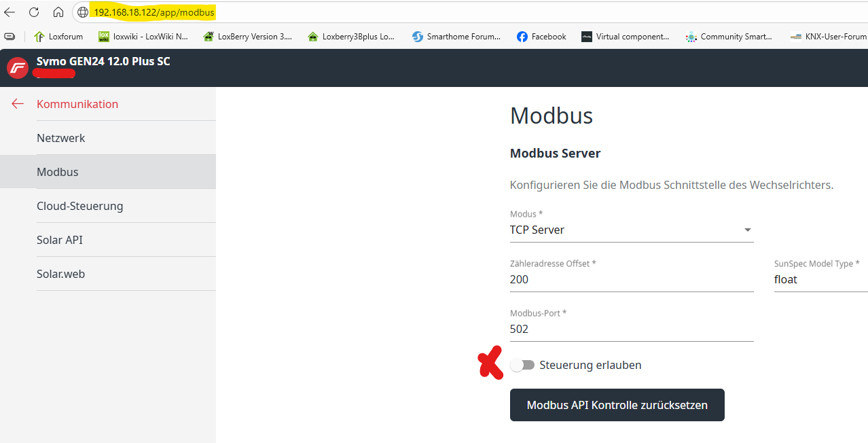Open the Community Smart bookmark
The height and width of the screenshot is (443, 868).
729,37
